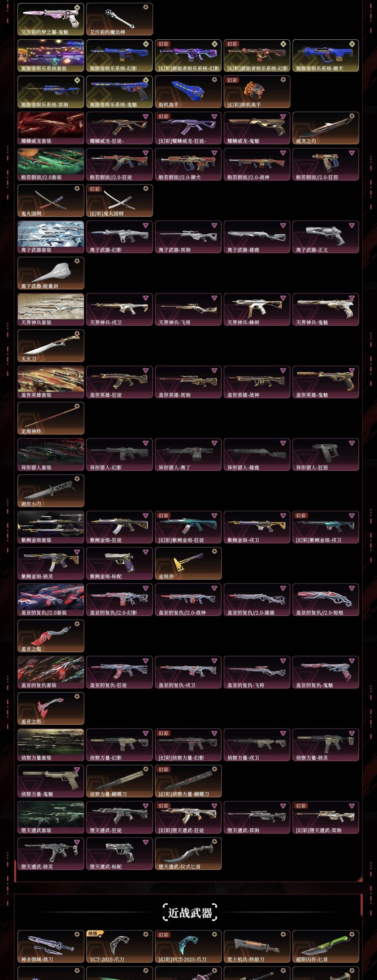Click the 街机高手 melee weapon card
The height and width of the screenshot is (980, 377).
click(x=188, y=92)
